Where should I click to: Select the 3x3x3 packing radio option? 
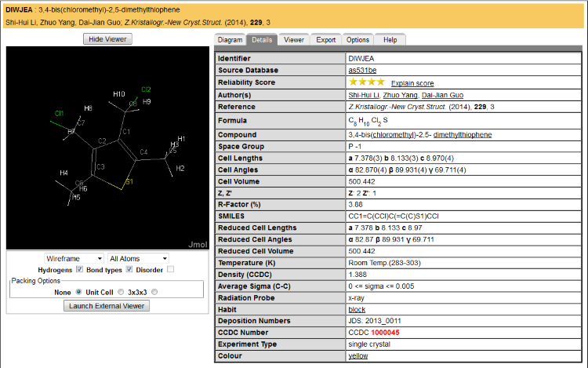click(x=154, y=292)
